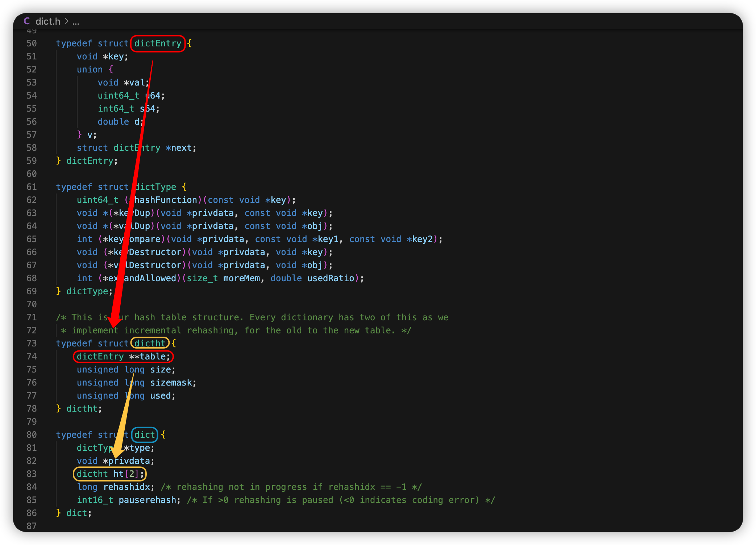Click '} dictEntry;' closing on line 59
The height and width of the screenshot is (545, 756).
pyautogui.click(x=87, y=161)
